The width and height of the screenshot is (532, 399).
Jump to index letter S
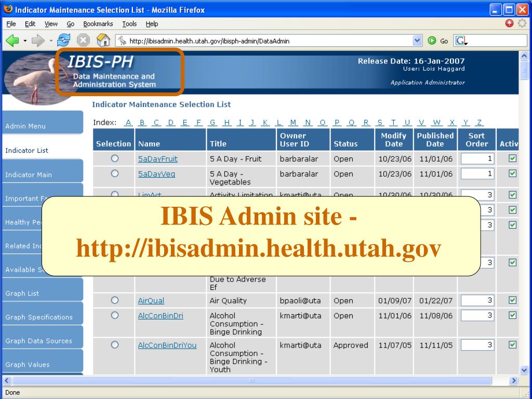(x=380, y=123)
